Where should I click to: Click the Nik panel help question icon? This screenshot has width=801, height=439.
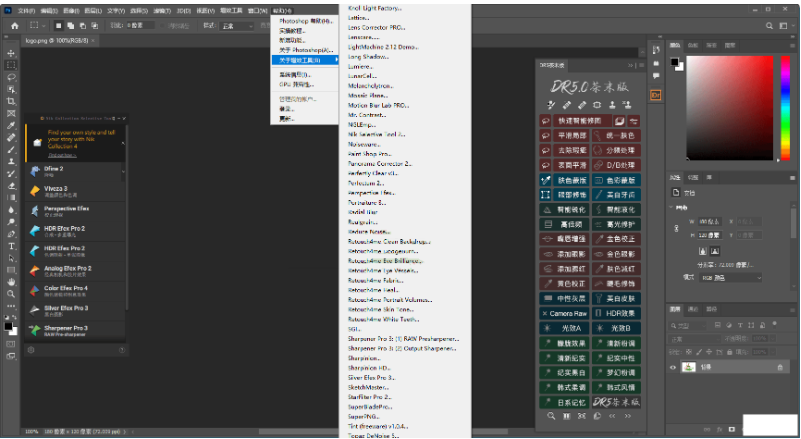pyautogui.click(x=122, y=350)
